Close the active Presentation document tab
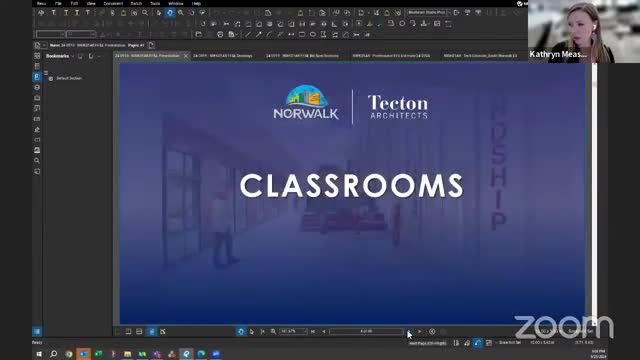Screen dimensions: 640x360 pyautogui.click(x=186, y=56)
